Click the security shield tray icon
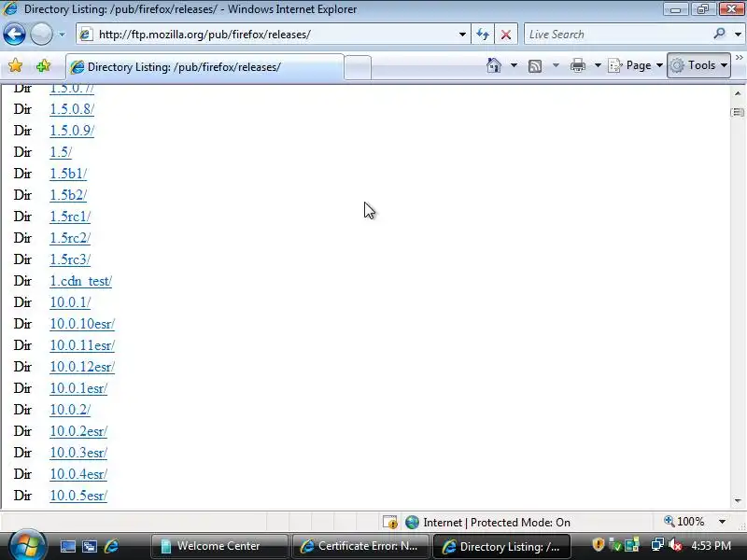Image resolution: width=747 pixels, height=560 pixels. 599,544
